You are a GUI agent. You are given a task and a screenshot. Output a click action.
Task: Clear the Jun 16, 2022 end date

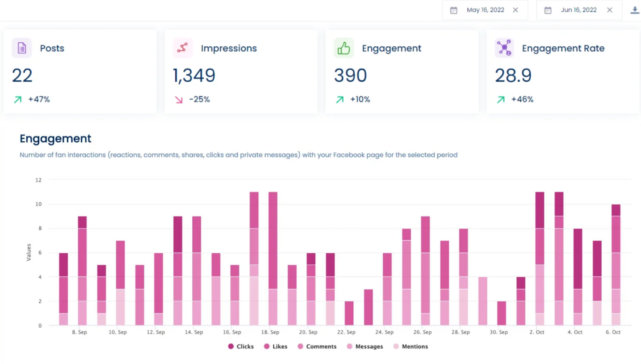tap(610, 10)
